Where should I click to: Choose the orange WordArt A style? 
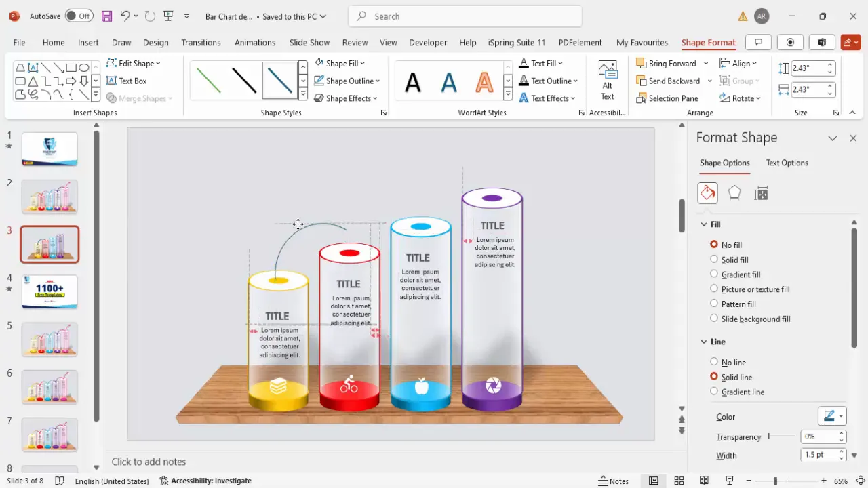(x=484, y=83)
